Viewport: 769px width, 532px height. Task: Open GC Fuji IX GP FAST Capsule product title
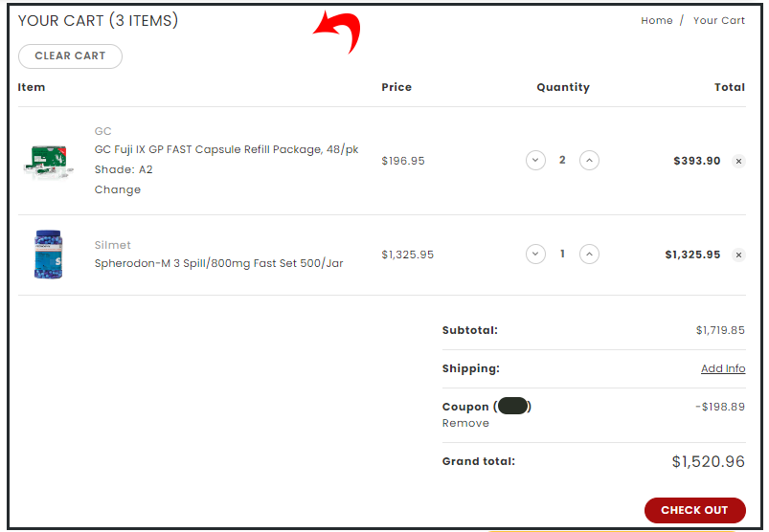(x=226, y=149)
